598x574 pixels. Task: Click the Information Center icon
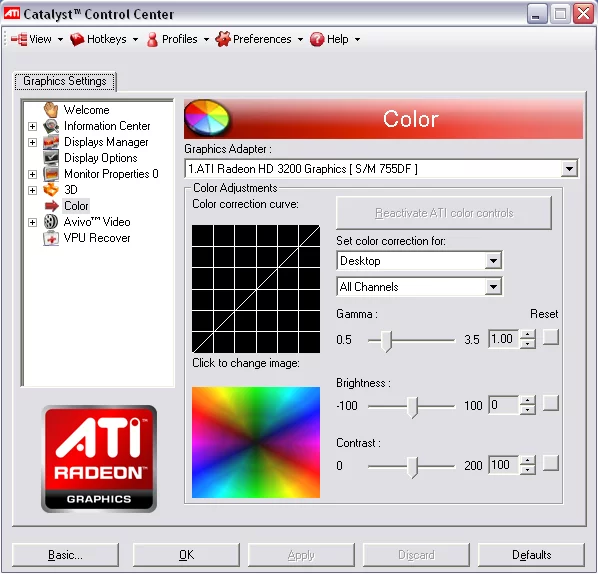click(x=51, y=126)
